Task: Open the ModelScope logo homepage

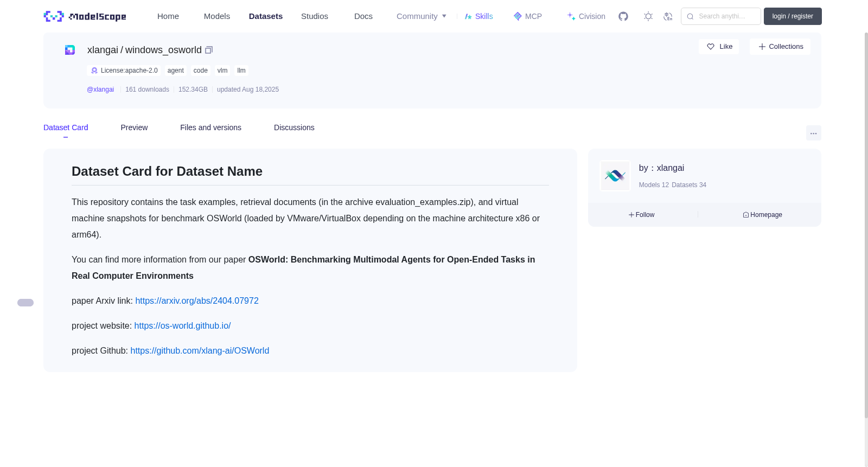Action: (85, 16)
